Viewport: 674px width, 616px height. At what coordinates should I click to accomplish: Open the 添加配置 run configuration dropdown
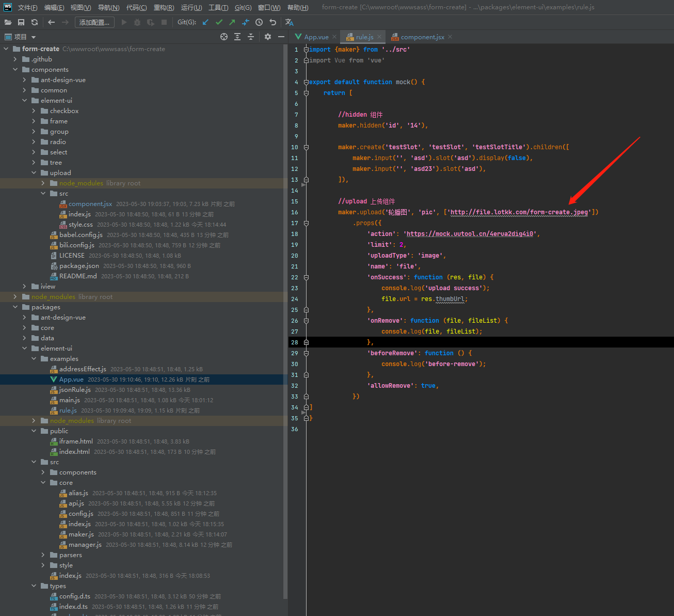tap(94, 22)
